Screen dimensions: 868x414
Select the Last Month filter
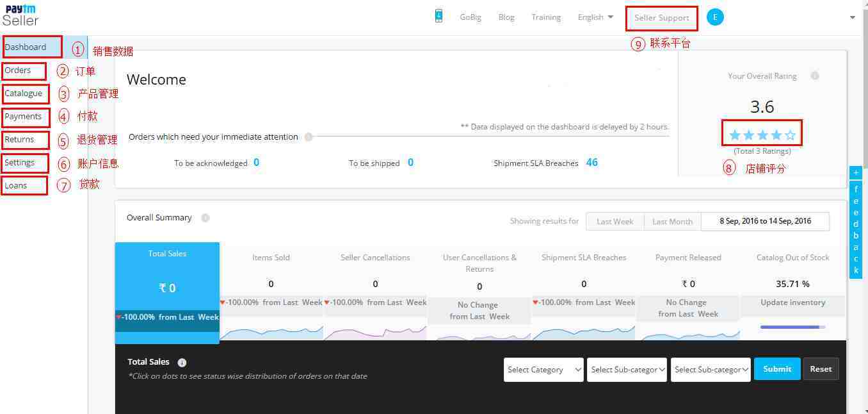(672, 222)
